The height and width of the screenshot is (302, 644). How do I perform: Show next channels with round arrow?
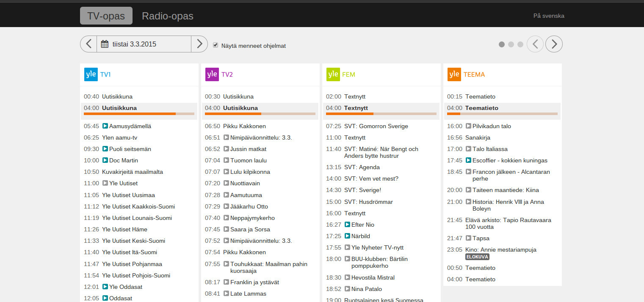554,44
